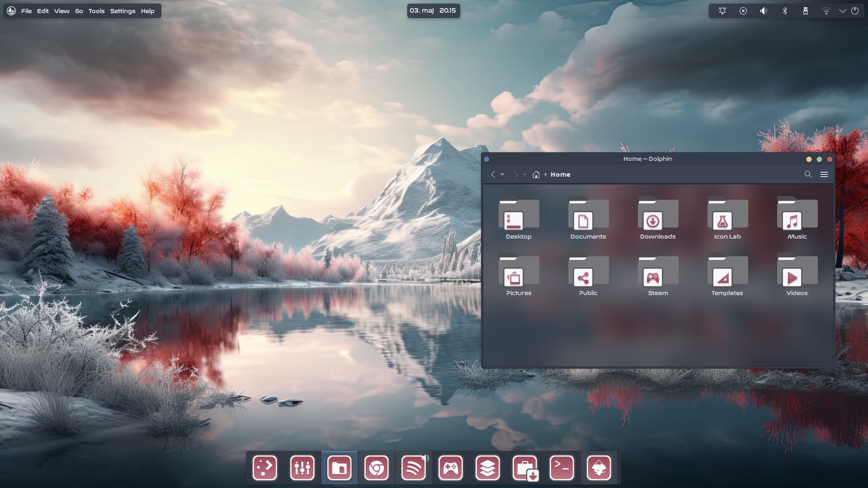
Task: Open the Go menu
Action: pyautogui.click(x=79, y=11)
